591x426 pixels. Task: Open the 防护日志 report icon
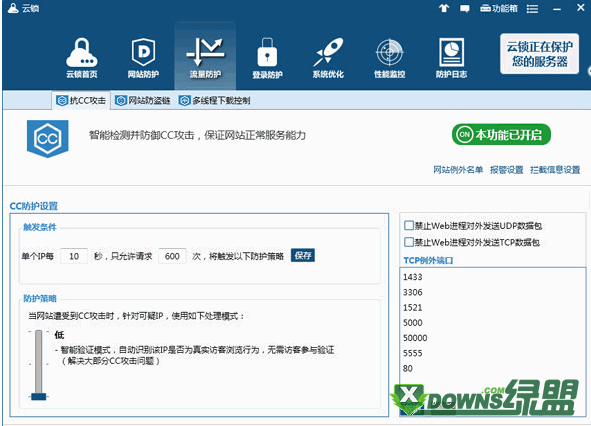(x=451, y=58)
